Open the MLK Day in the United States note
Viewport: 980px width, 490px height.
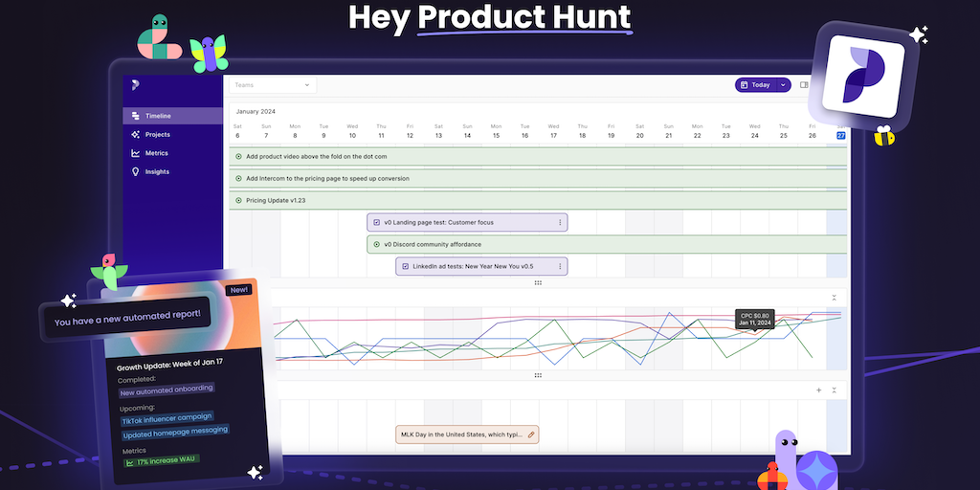pos(467,434)
